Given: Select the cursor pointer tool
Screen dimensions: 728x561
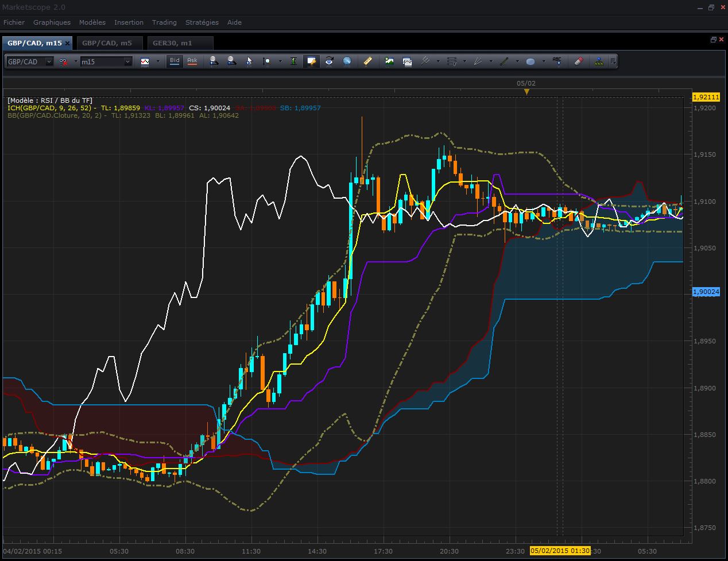Looking at the screenshot, I should tap(249, 61).
